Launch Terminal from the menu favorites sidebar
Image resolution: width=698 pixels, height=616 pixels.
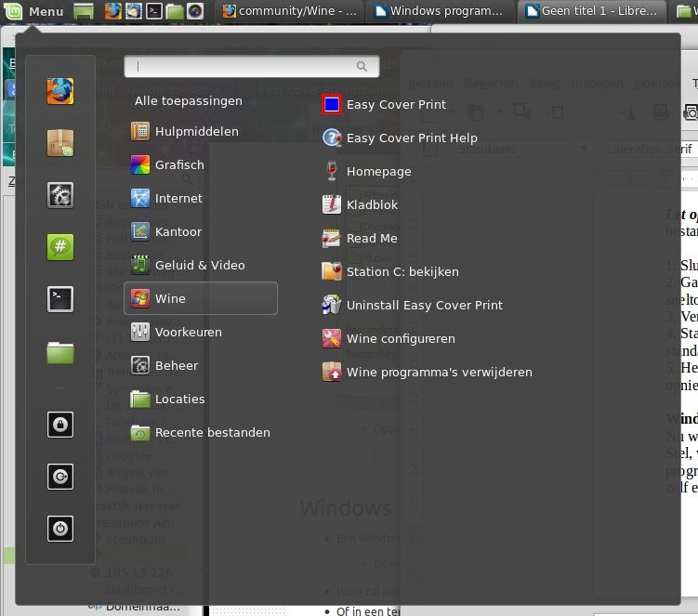pyautogui.click(x=60, y=298)
